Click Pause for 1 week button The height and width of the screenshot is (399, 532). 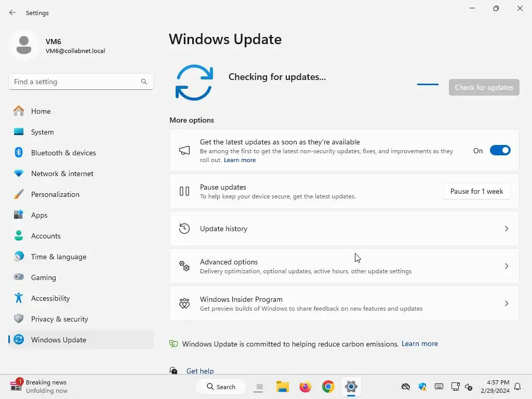click(x=477, y=191)
